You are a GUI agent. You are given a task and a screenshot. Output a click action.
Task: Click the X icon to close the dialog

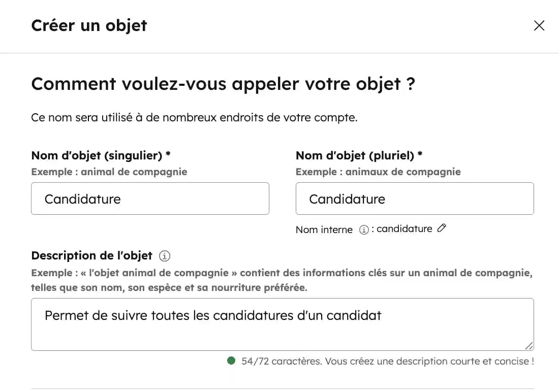tap(539, 25)
